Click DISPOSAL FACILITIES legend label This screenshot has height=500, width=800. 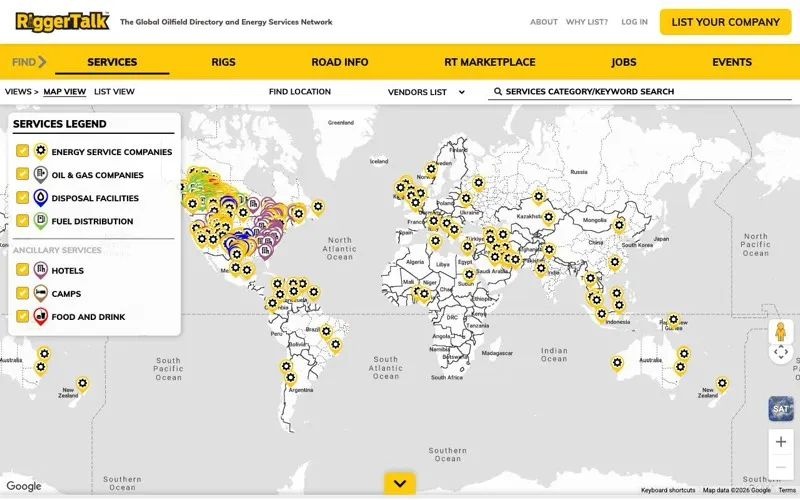coord(95,198)
